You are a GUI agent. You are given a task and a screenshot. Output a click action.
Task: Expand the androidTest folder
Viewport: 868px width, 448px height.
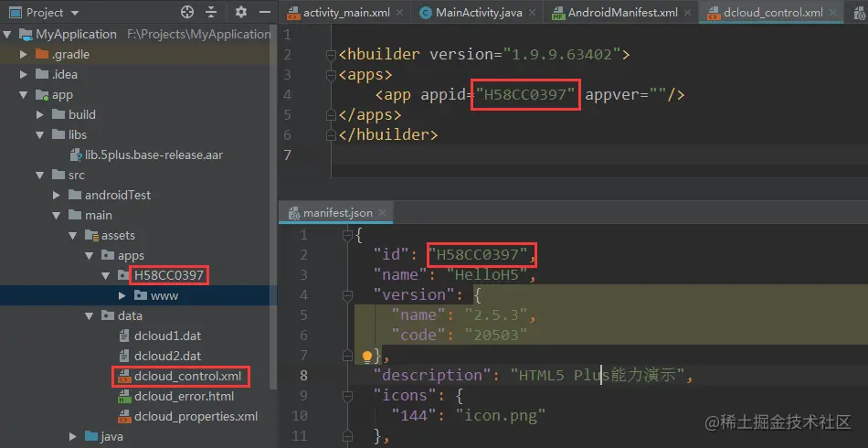tap(57, 195)
